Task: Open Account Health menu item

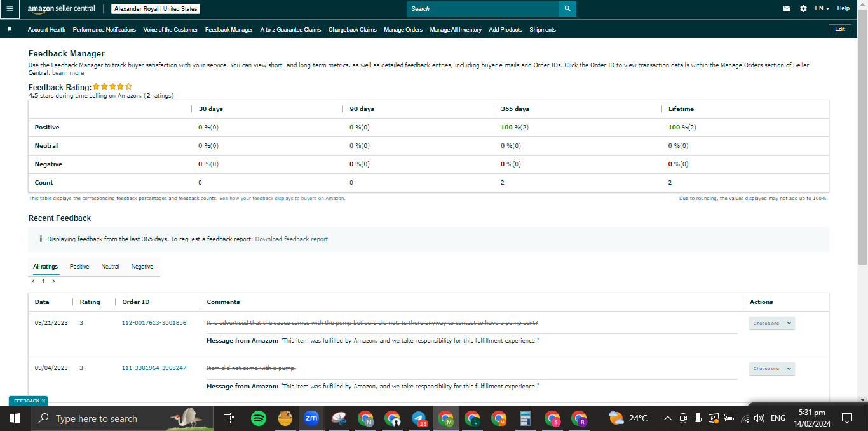Action: [x=46, y=29]
